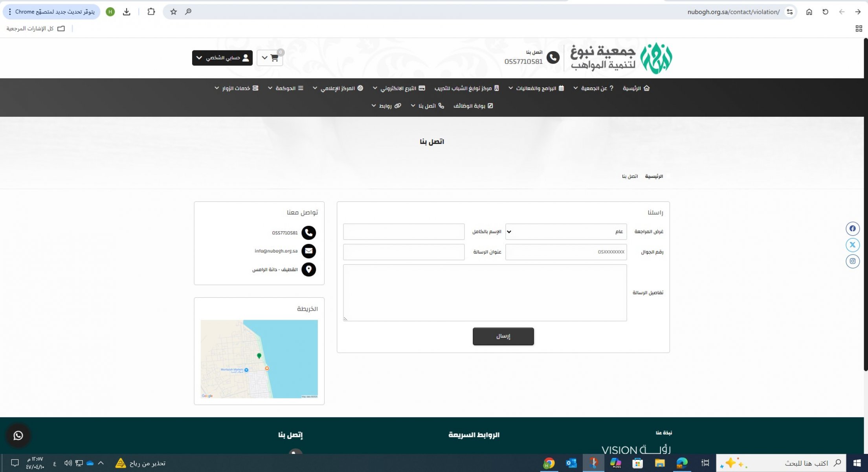Screen dimensions: 868x472
Task: Click browser reload button
Action: pyautogui.click(x=825, y=12)
